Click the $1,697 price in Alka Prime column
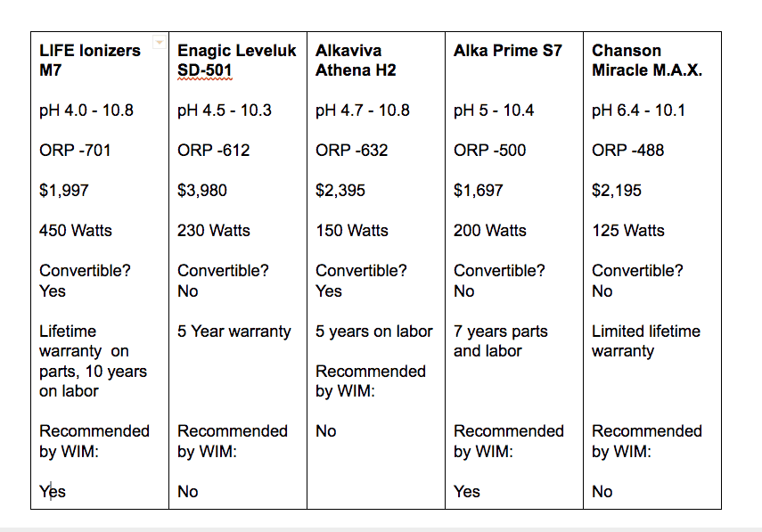 pos(479,191)
